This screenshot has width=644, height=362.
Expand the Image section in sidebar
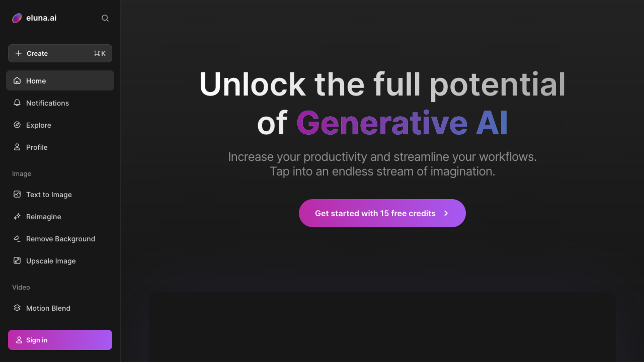[x=22, y=173]
